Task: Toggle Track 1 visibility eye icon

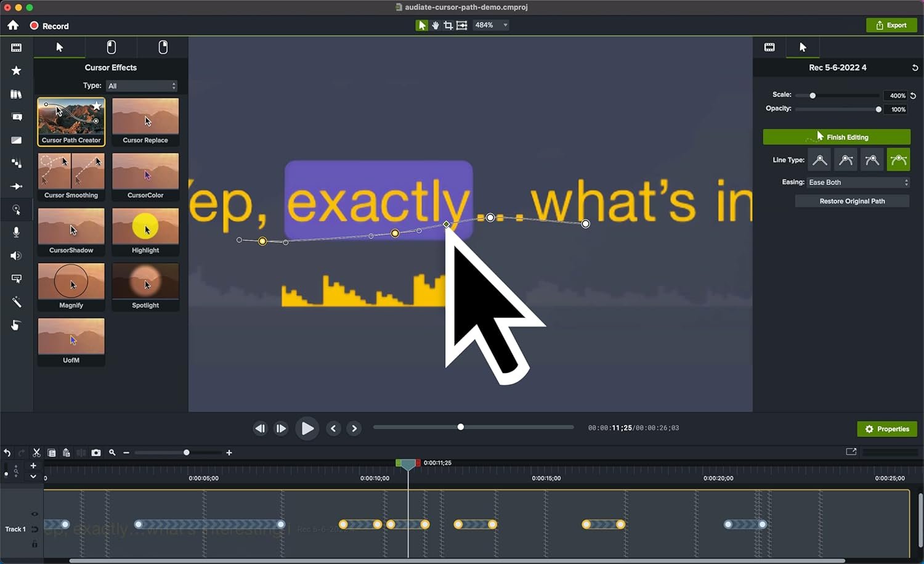Action: (34, 514)
